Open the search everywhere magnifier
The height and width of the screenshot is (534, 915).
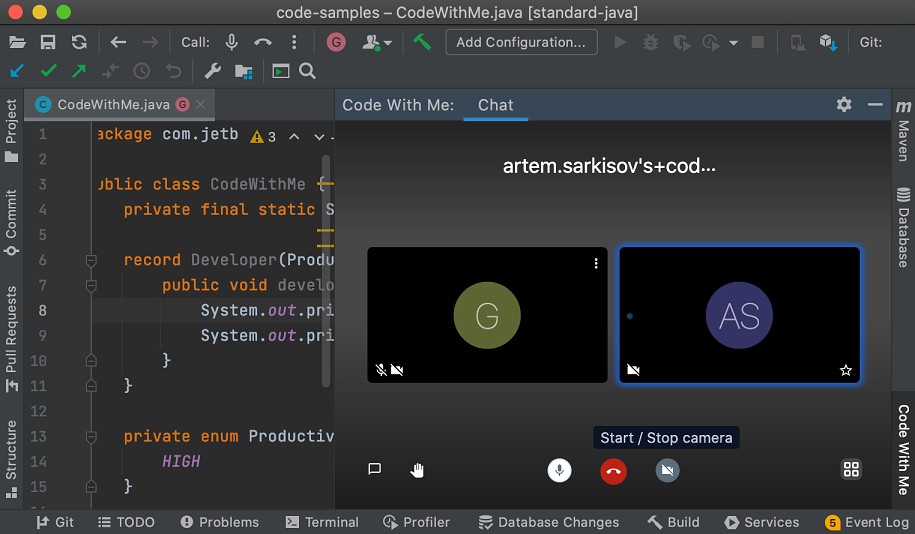coord(307,71)
